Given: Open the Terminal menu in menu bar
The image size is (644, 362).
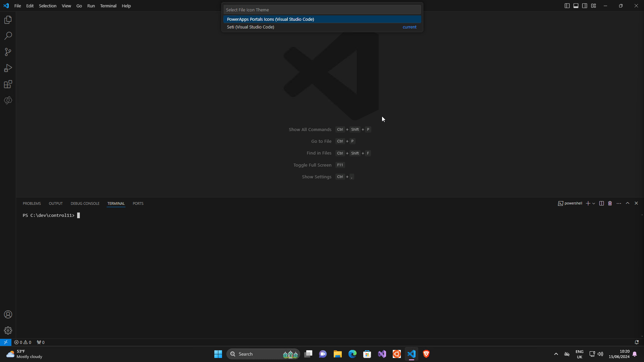Looking at the screenshot, I should point(108,6).
